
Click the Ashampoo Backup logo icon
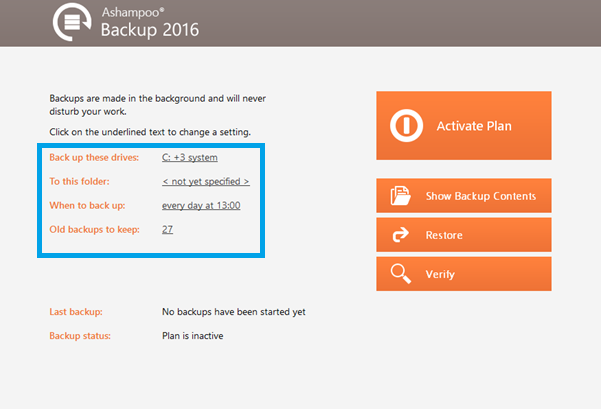tap(72, 22)
